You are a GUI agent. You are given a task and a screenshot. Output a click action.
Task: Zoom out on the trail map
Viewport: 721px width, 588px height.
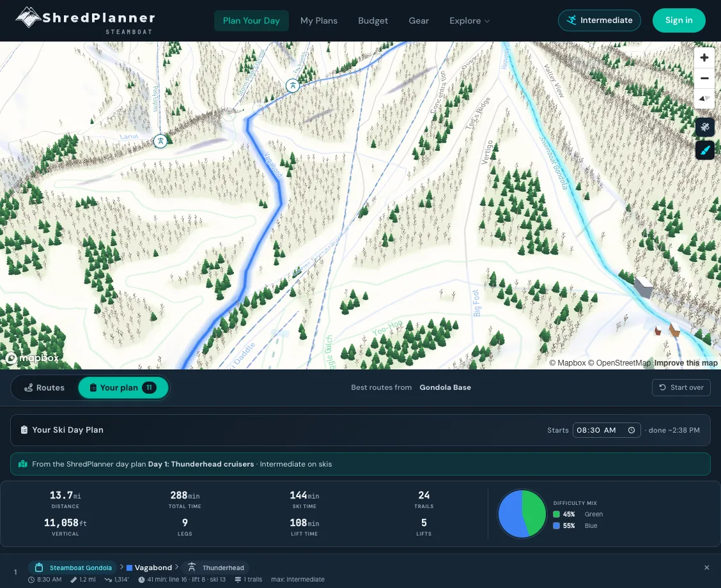(704, 78)
